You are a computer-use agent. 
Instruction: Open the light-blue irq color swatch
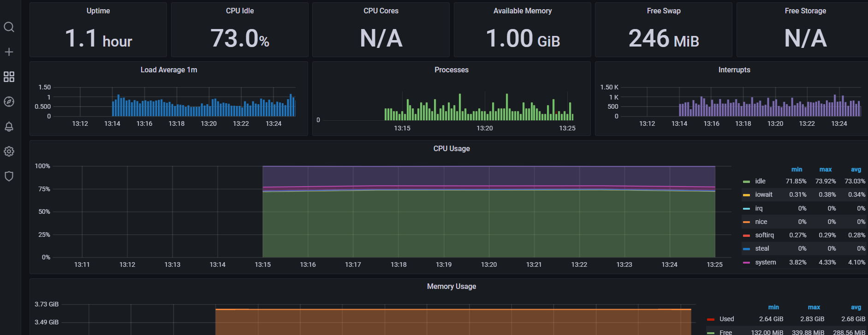coord(746,209)
